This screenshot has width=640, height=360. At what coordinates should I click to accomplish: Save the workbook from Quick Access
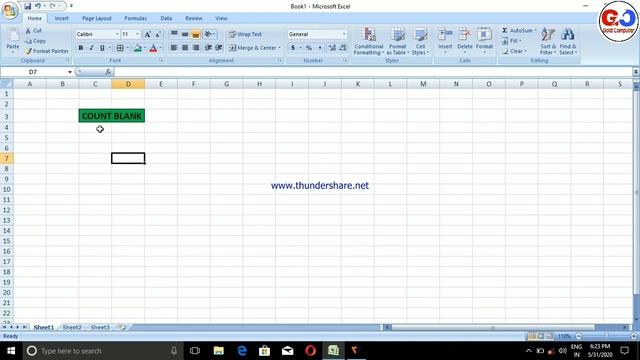click(27, 6)
